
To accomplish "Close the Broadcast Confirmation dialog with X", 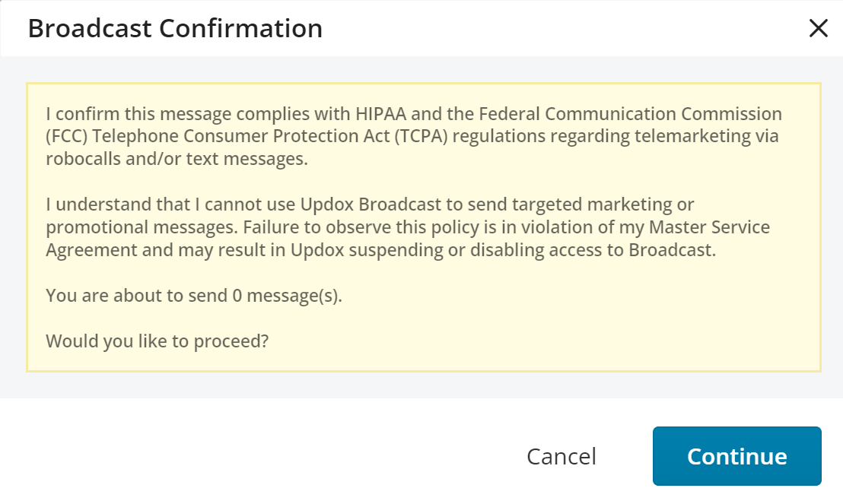I will coord(818,29).
